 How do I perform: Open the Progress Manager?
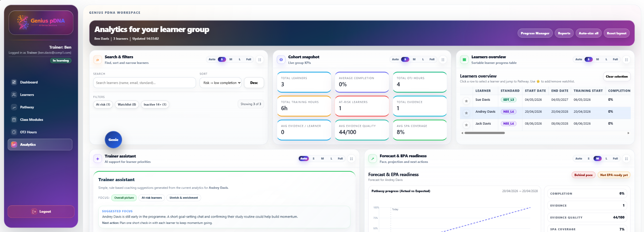click(x=535, y=33)
